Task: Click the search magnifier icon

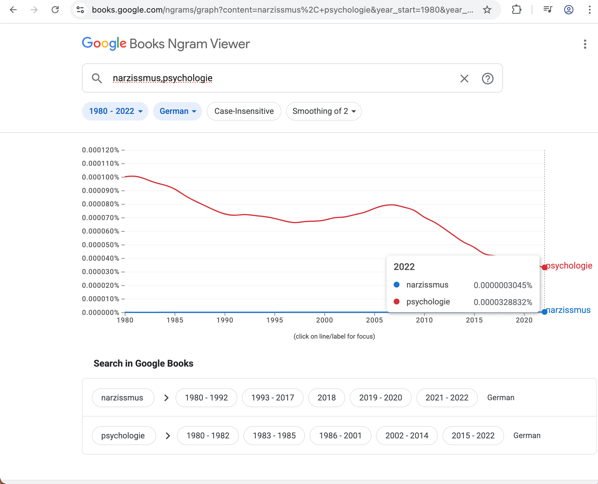Action: click(x=96, y=78)
